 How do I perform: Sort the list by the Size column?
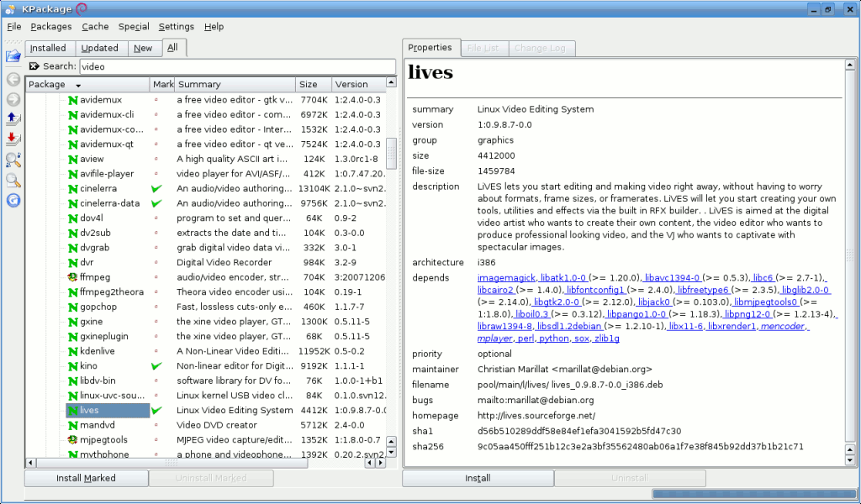coord(314,85)
